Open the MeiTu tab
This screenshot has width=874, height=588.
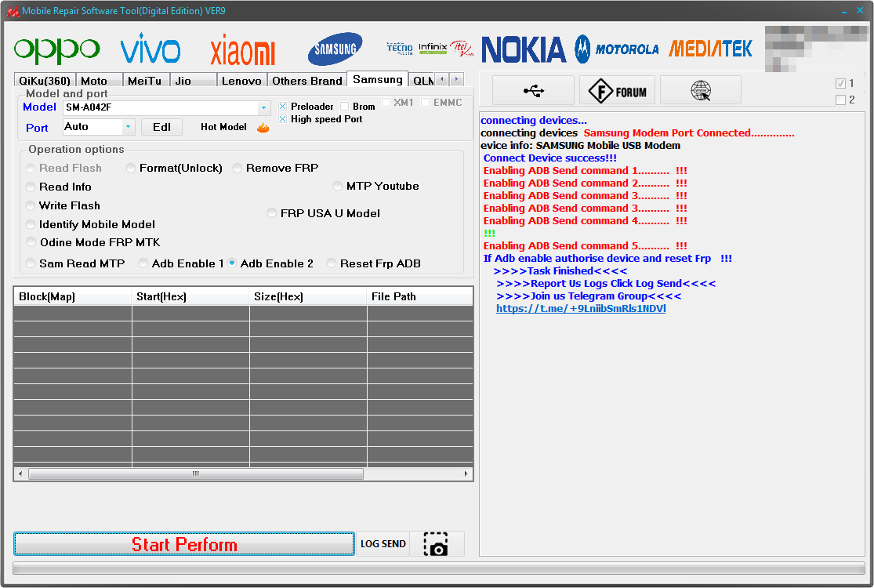coord(146,81)
